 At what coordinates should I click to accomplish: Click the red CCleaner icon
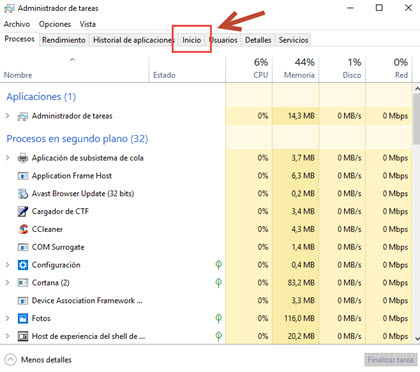pyautogui.click(x=23, y=229)
